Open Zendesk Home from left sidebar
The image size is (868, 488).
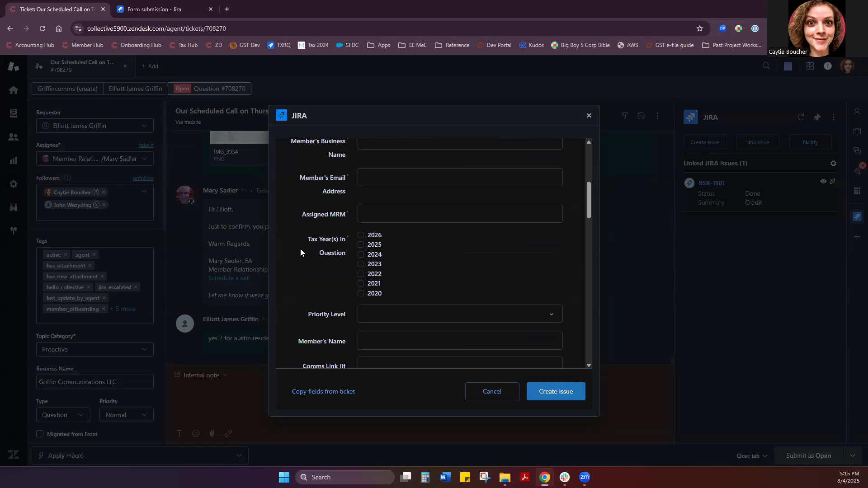[x=14, y=90]
